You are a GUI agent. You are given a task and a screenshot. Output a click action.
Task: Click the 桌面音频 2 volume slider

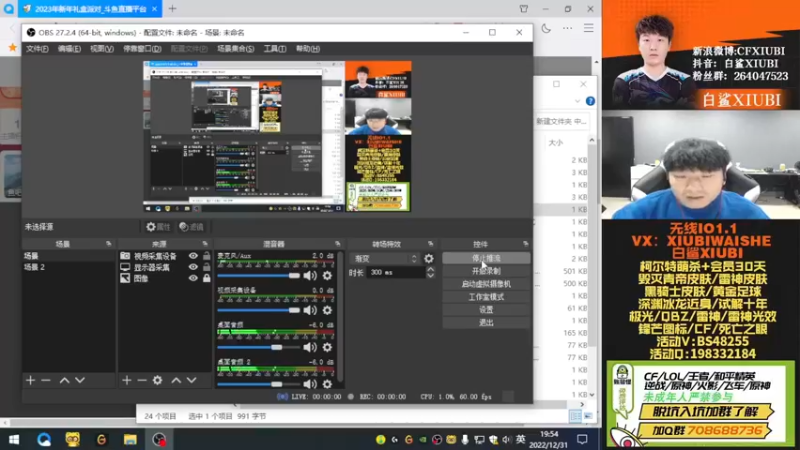coord(259,384)
